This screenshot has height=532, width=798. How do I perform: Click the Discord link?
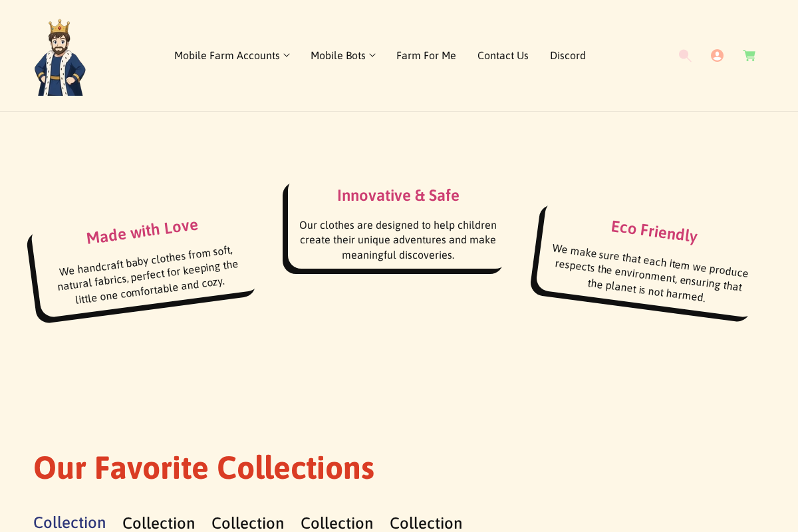point(567,55)
